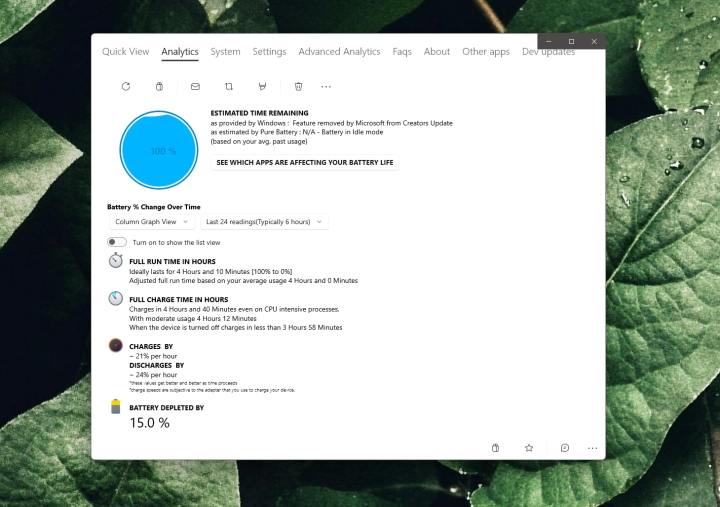Open the System tab
This screenshot has height=507, width=720.
(225, 52)
